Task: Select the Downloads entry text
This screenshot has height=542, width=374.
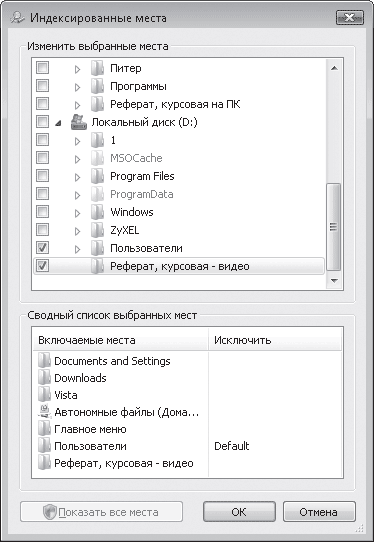Action: (x=80, y=378)
